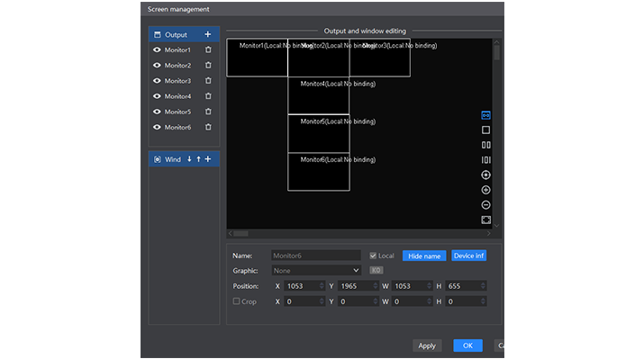The height and width of the screenshot is (359, 644).
Task: Toggle visibility of Monitor5
Action: [x=157, y=112]
